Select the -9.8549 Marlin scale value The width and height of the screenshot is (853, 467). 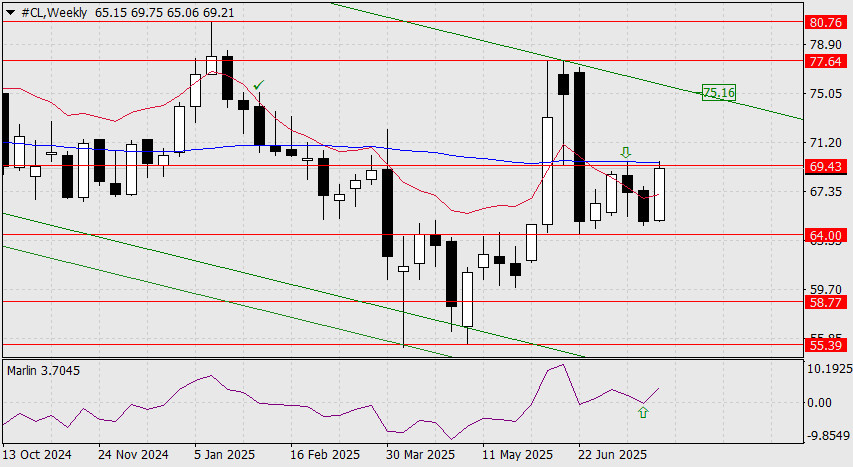click(x=828, y=436)
